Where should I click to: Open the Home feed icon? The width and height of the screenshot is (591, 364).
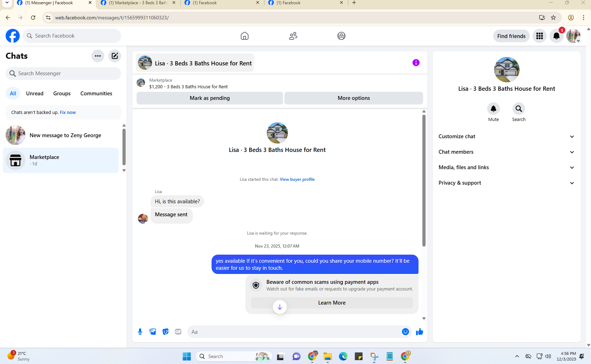(245, 36)
